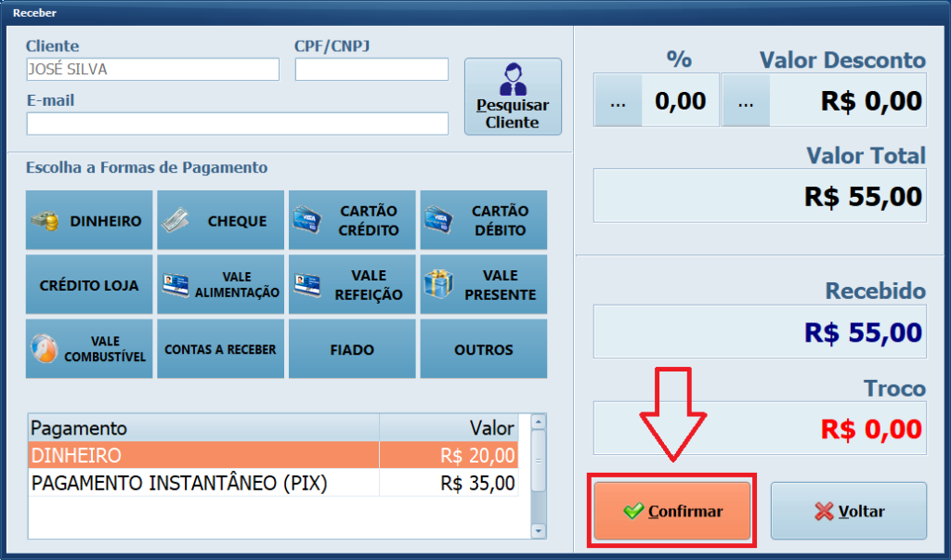Choose VALE REFEIÇÃO payment option
This screenshot has width=951, height=560.
[352, 284]
